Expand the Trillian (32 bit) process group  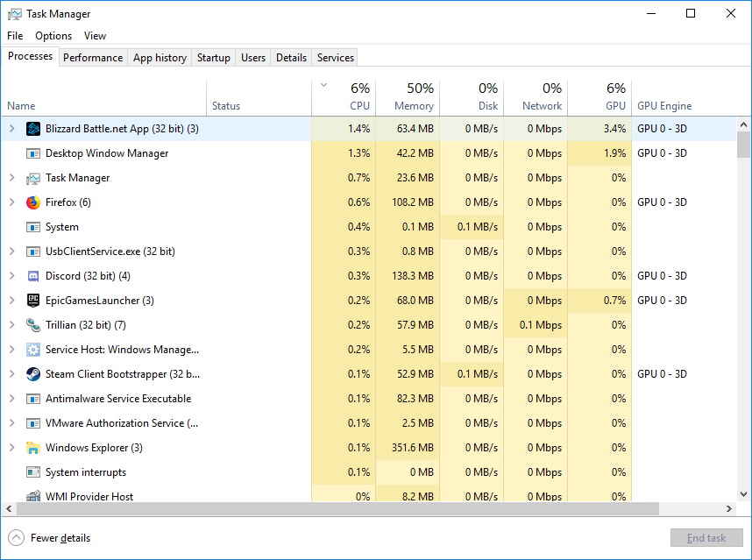coord(12,325)
